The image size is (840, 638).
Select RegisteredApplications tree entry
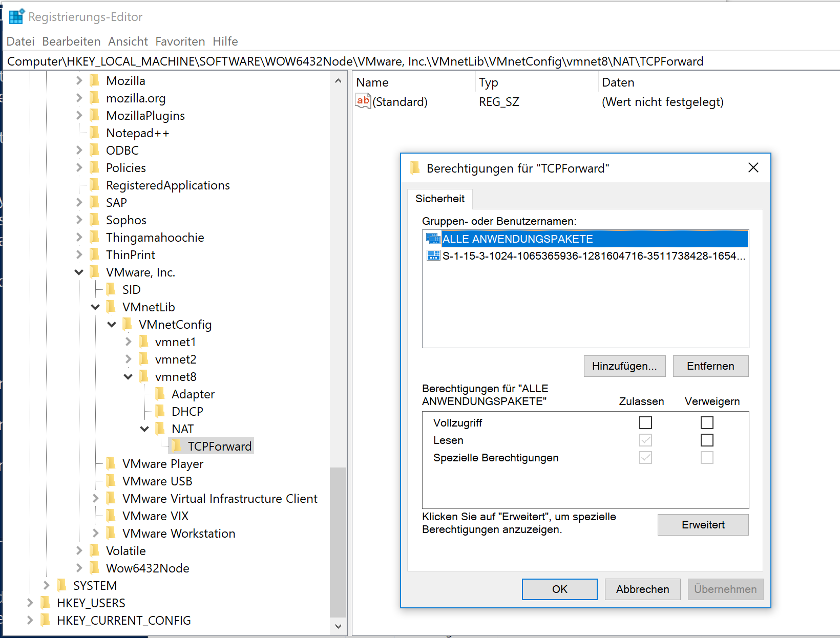tap(168, 185)
